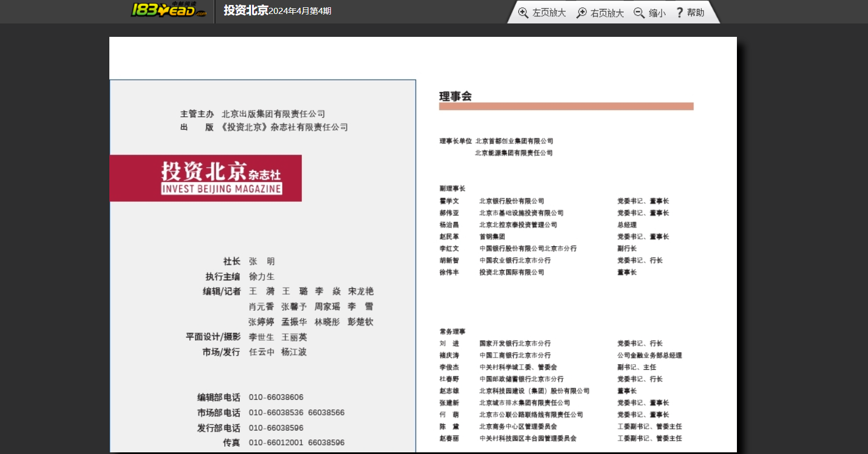The image size is (868, 454).
Task: Click the 发行部电话 label
Action: click(x=219, y=428)
